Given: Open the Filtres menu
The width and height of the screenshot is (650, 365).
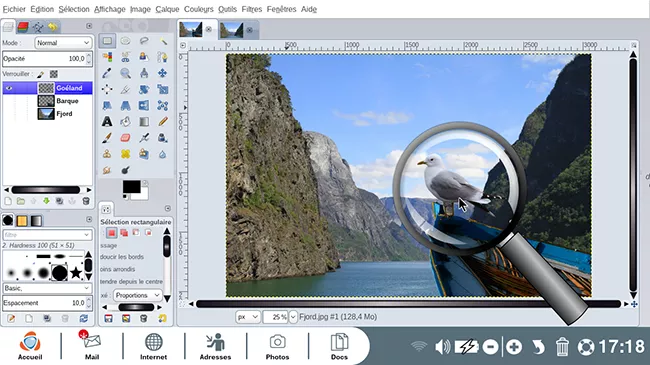Looking at the screenshot, I should pos(252,9).
